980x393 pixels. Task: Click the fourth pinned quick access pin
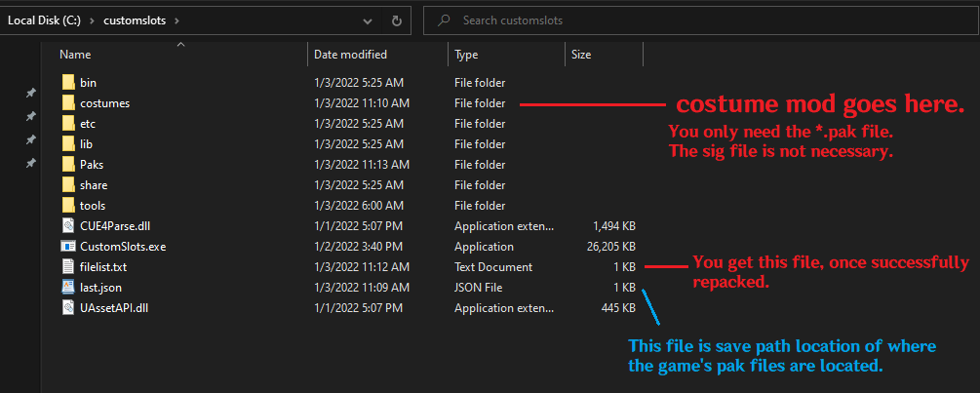tap(30, 163)
